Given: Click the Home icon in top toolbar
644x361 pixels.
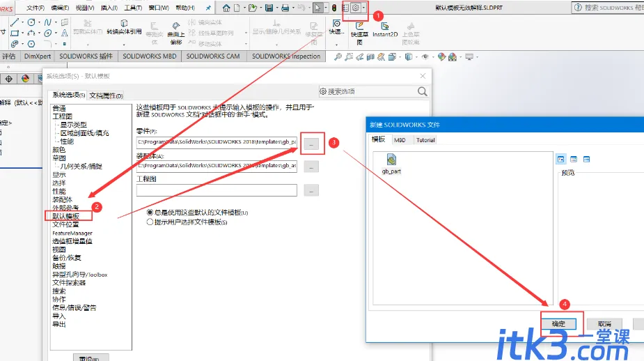Looking at the screenshot, I should (x=226, y=8).
